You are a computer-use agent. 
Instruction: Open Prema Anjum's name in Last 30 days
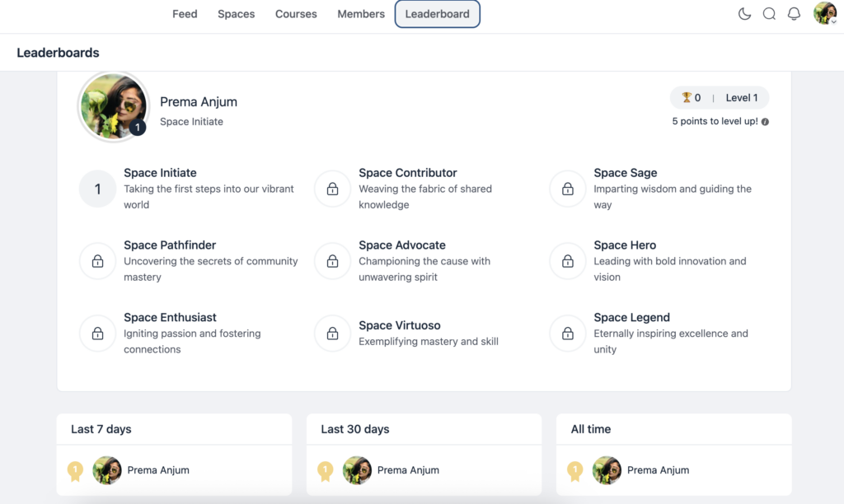(x=409, y=470)
